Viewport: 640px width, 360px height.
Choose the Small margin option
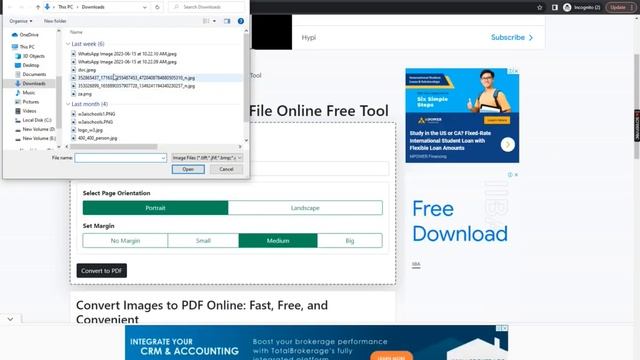(203, 241)
